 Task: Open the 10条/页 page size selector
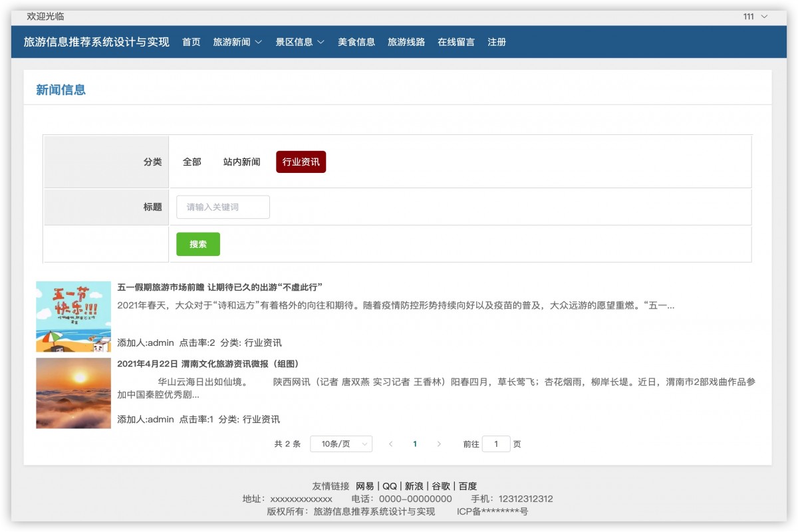[x=340, y=444]
